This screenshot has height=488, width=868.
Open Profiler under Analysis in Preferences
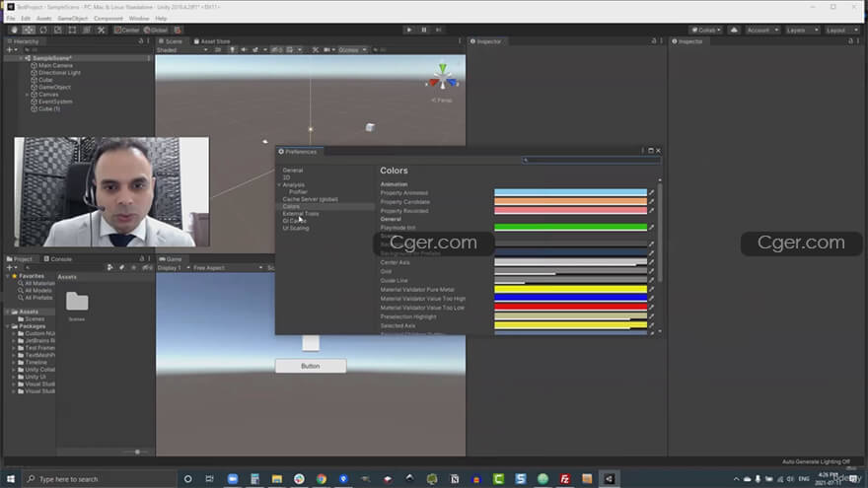(x=298, y=192)
